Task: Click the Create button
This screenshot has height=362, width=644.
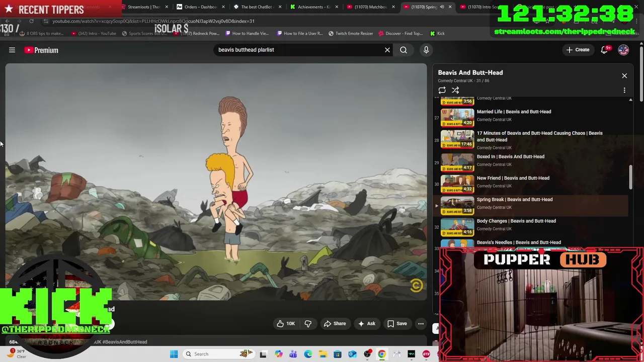Action: 578,50
